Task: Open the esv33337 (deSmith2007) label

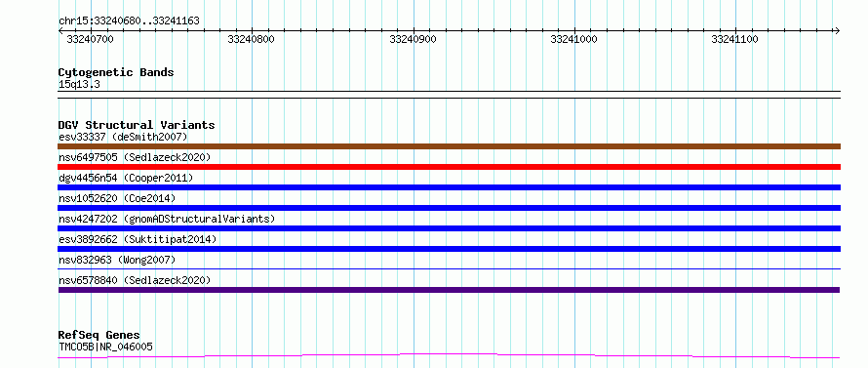Action: click(x=123, y=137)
